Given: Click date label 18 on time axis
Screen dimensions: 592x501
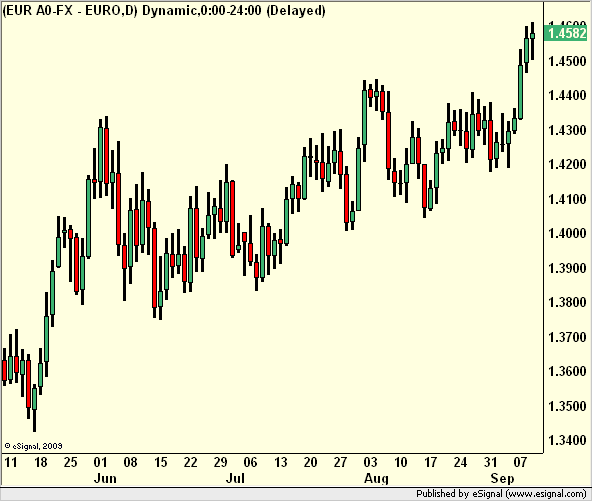Looking at the screenshot, I should (40, 462).
